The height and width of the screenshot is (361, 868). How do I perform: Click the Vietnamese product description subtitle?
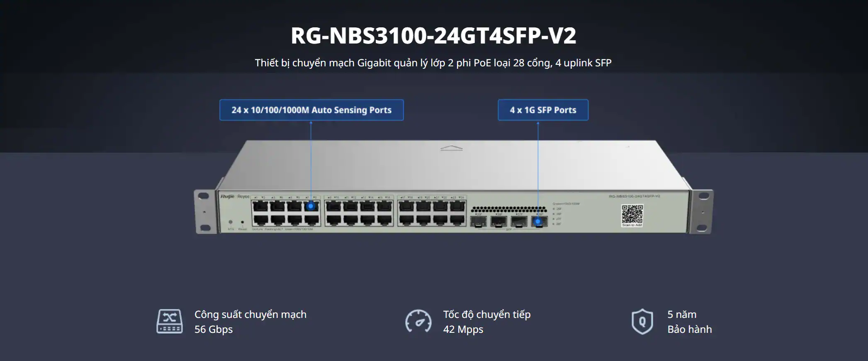coord(433,63)
